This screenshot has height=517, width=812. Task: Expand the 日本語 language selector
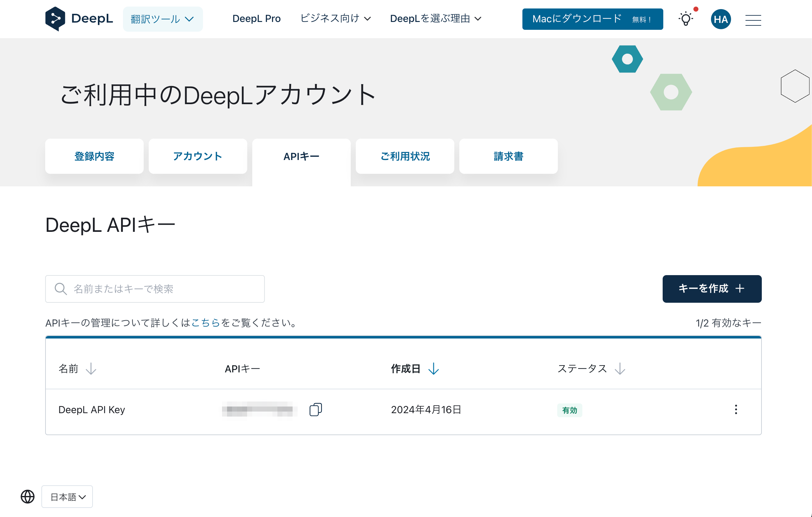pyautogui.click(x=67, y=496)
